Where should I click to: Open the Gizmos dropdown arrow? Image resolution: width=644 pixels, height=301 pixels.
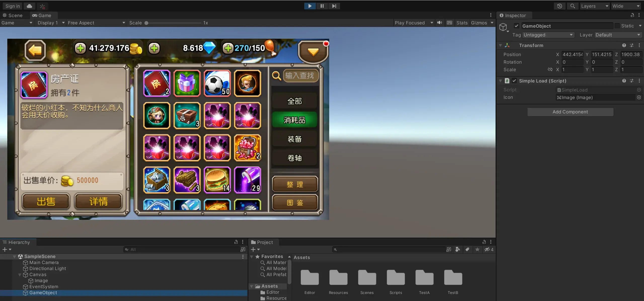(x=492, y=23)
